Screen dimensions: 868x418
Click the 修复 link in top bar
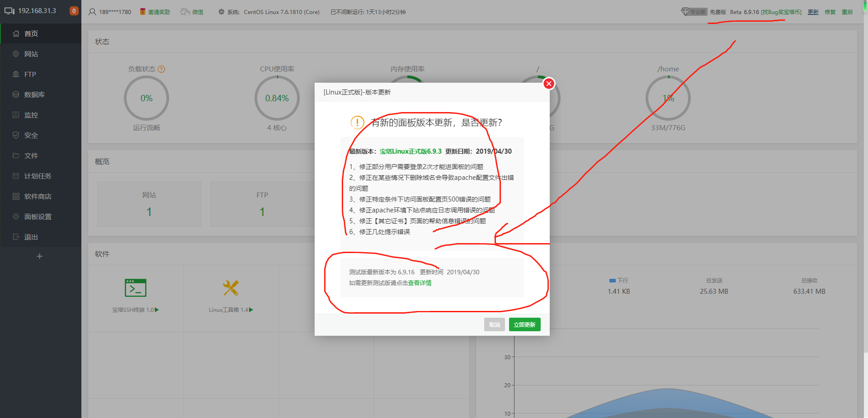(x=830, y=12)
